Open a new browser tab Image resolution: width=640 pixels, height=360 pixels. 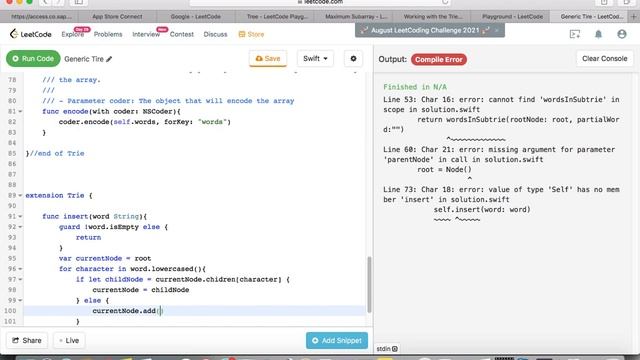tap(634, 17)
